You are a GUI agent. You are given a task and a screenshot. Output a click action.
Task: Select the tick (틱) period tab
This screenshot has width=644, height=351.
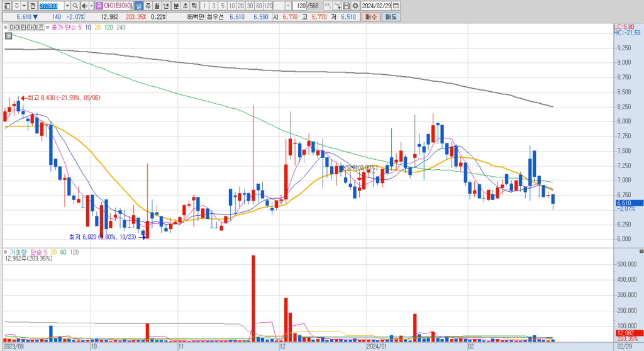click(194, 6)
